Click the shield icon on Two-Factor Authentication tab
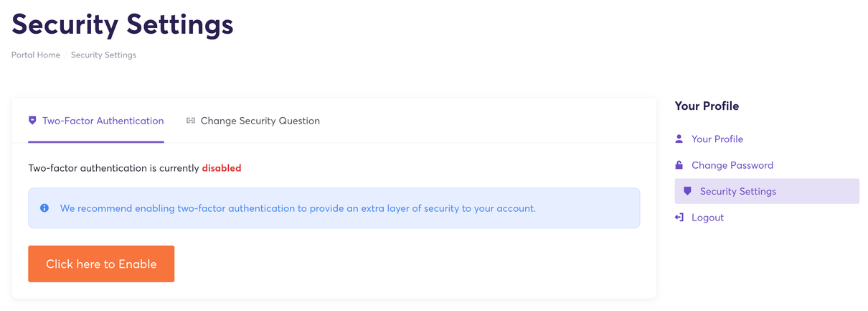The height and width of the screenshot is (311, 868). (x=32, y=121)
